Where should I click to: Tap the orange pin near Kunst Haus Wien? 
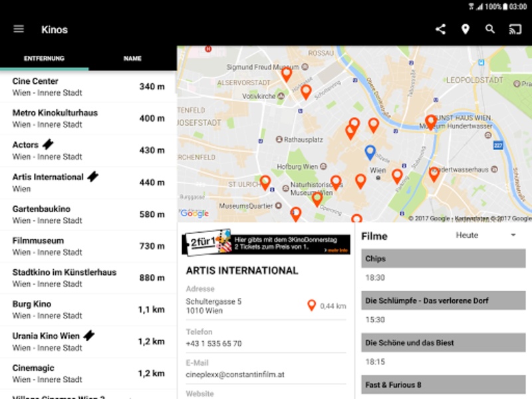coord(431,122)
